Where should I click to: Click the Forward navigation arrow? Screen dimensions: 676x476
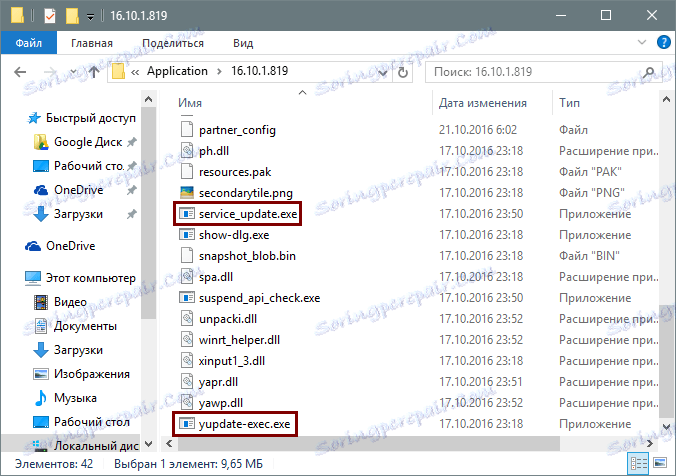50,72
